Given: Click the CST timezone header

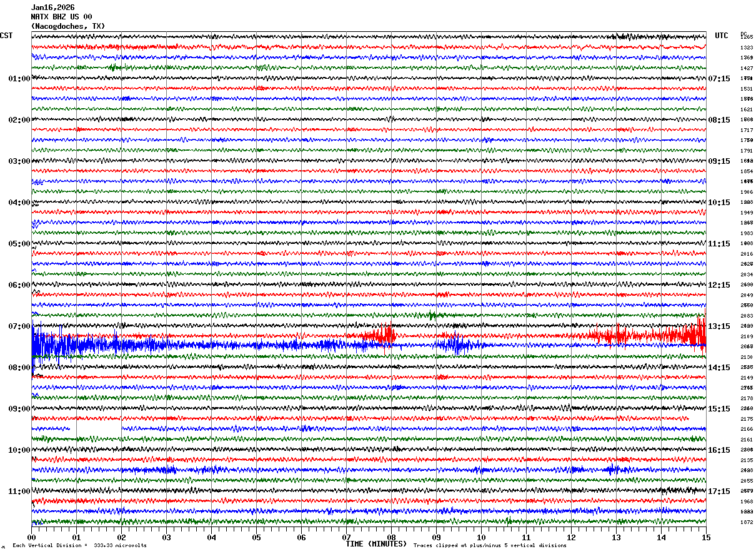Looking at the screenshot, I should (6, 36).
